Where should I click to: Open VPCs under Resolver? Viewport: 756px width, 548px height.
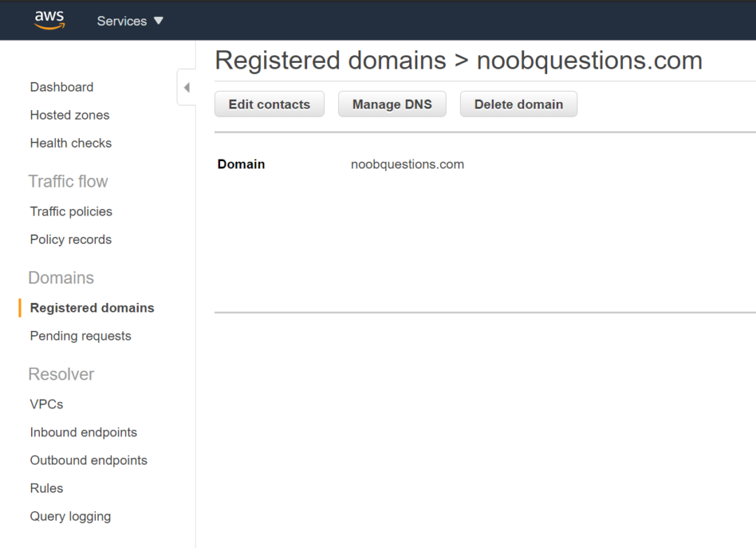coord(47,405)
